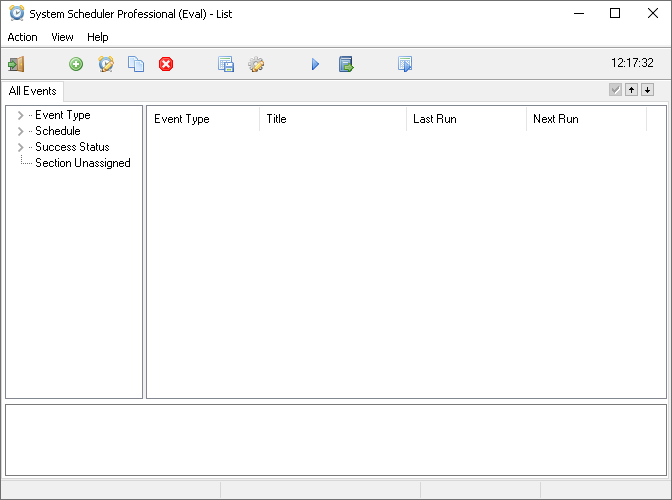Expand the Success Status tree node
672x500 pixels.
pyautogui.click(x=20, y=147)
